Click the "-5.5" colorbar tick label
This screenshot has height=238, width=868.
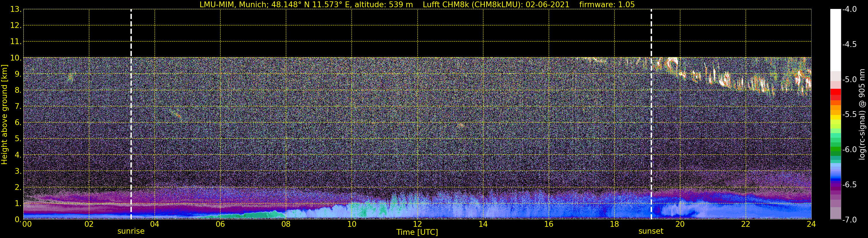coord(849,115)
